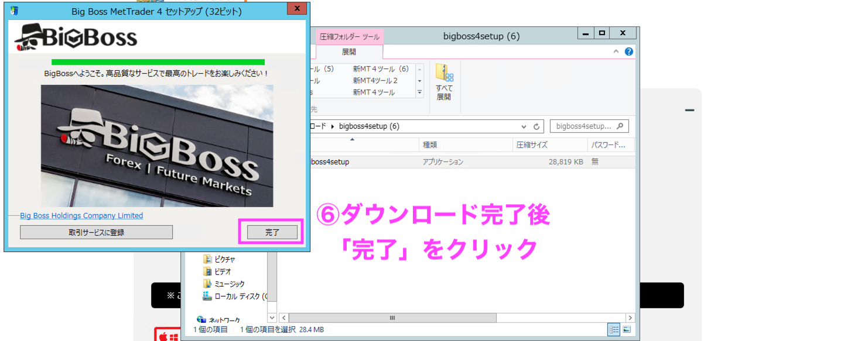
Task: Open the 圧縮フォルダー ツール contextual tab
Action: tap(349, 36)
